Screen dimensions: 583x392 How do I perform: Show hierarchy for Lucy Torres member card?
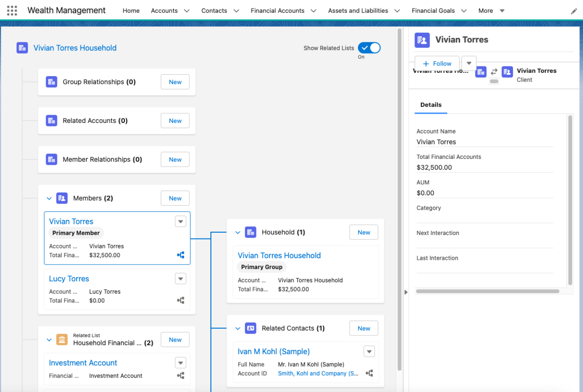coord(181,300)
